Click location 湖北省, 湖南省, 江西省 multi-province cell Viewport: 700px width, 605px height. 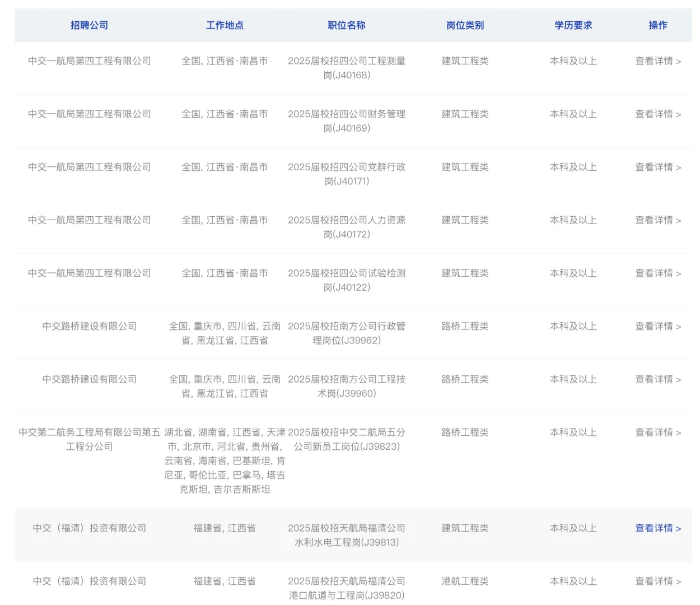click(225, 460)
